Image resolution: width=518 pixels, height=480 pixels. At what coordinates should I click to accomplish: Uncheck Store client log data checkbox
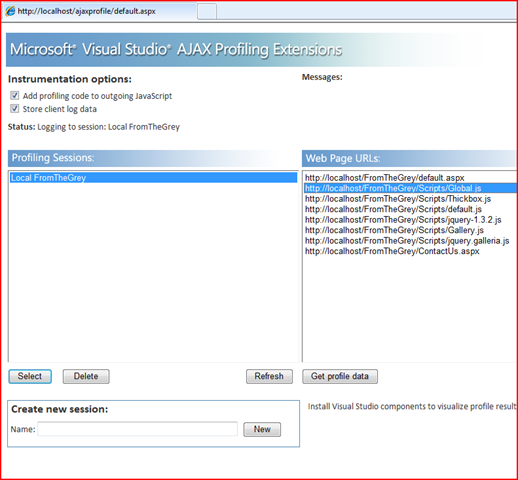click(14, 109)
